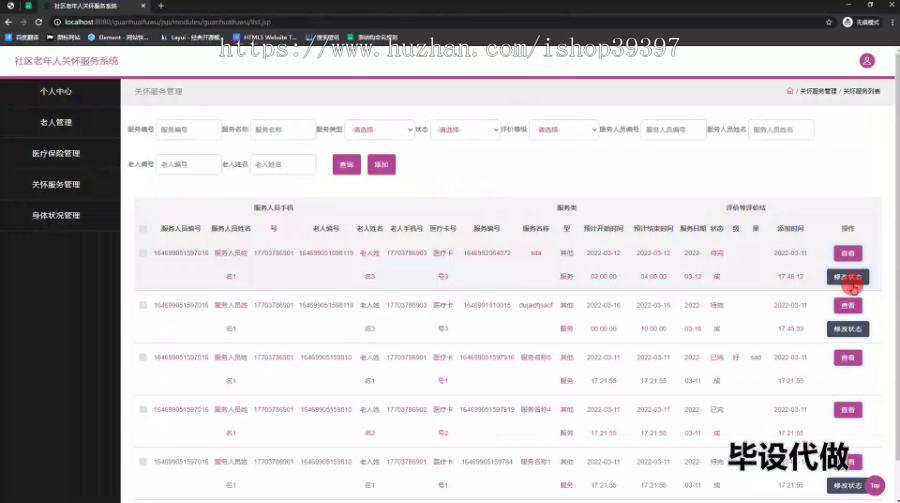Open 关怀服务管理 in the sidebar
The image size is (900, 503).
[x=56, y=184]
